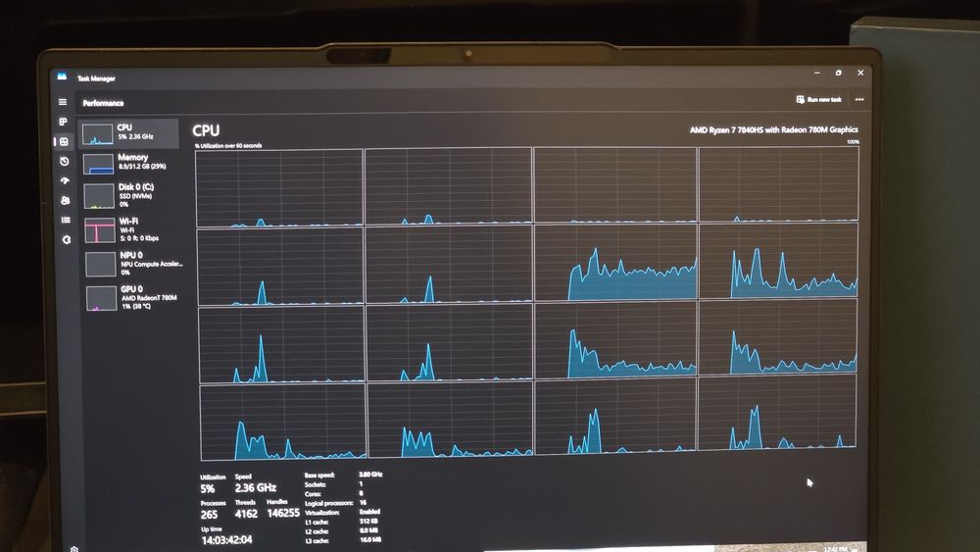Select the Wi-Fi performance item
This screenshot has height=552, width=980.
130,228
